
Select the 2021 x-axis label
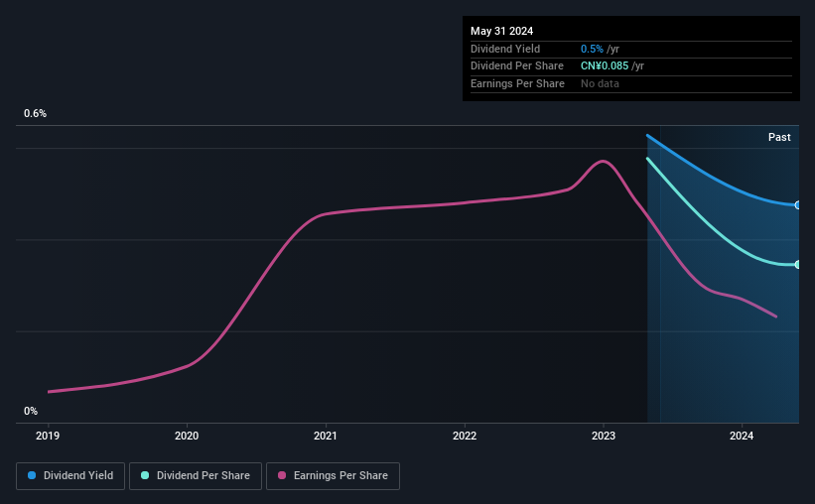[326, 436]
